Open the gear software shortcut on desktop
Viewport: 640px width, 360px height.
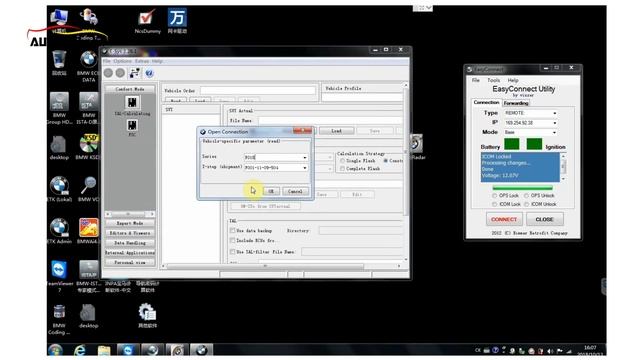(x=147, y=316)
